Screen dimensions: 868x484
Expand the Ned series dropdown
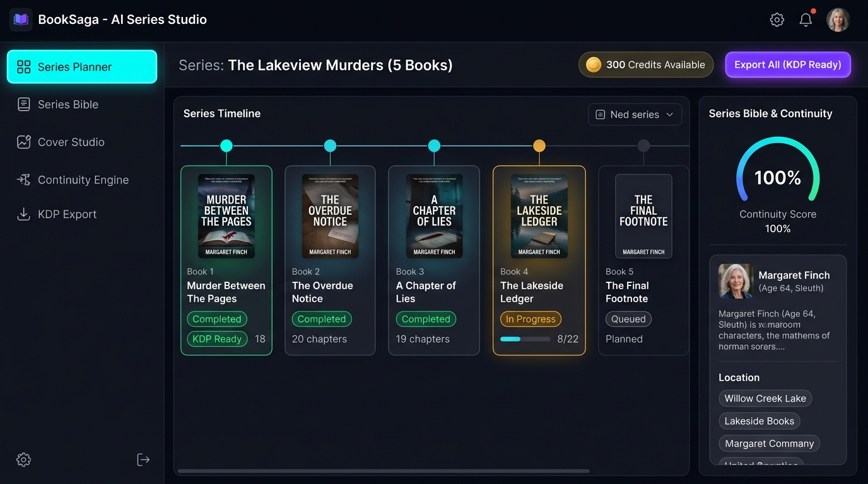[x=635, y=114]
